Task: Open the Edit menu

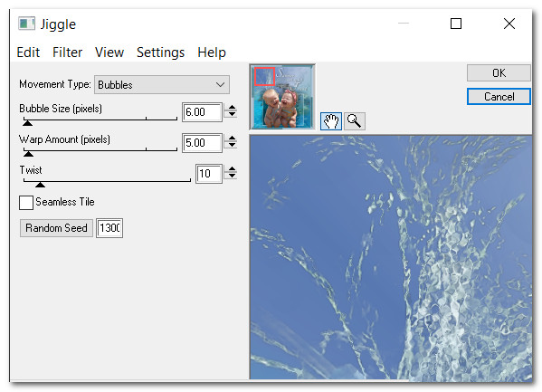Action: point(28,53)
